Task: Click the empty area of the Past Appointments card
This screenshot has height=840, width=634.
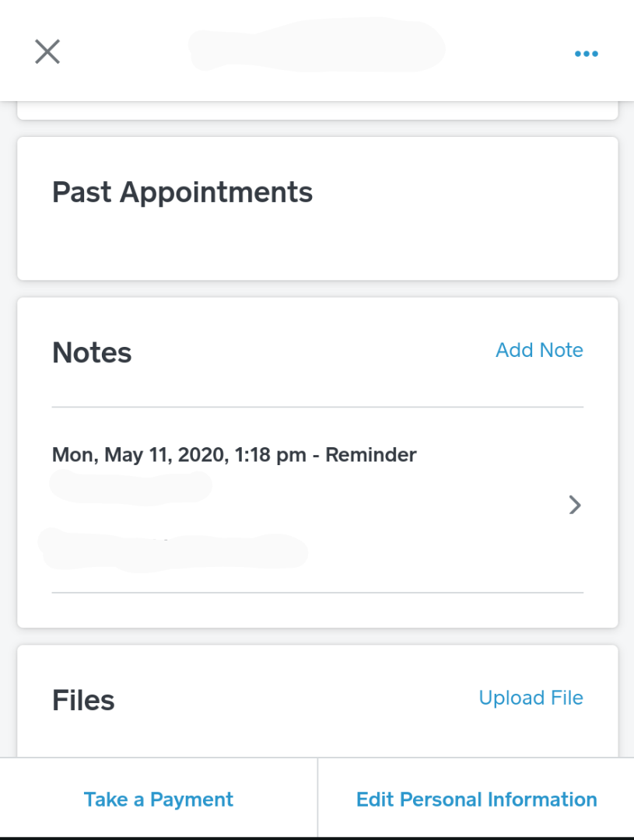Action: 317,245
